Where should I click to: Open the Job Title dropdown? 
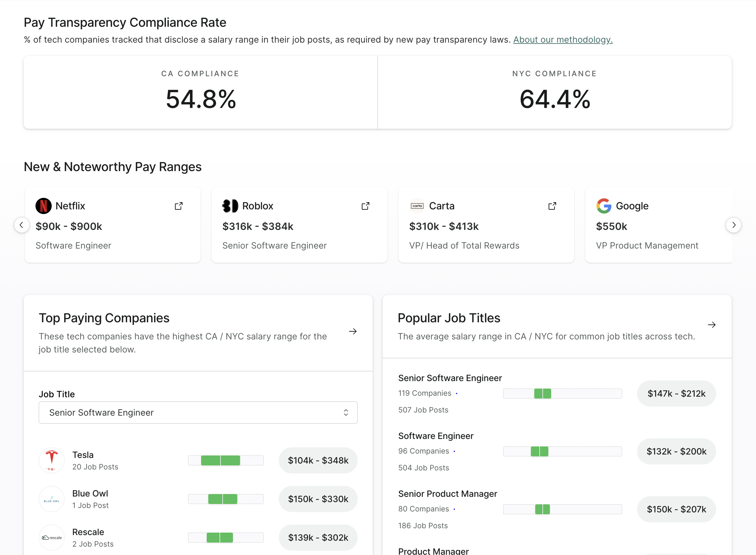[x=198, y=413]
